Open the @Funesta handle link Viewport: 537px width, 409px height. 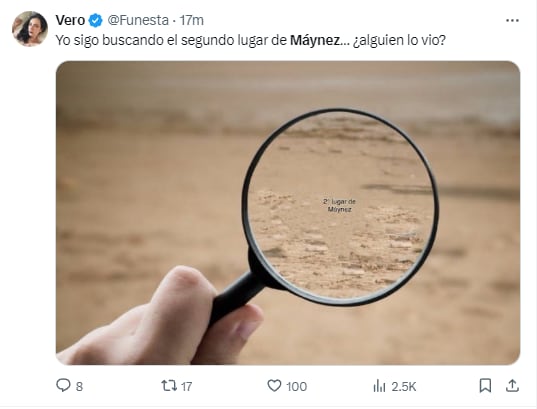pyautogui.click(x=138, y=21)
